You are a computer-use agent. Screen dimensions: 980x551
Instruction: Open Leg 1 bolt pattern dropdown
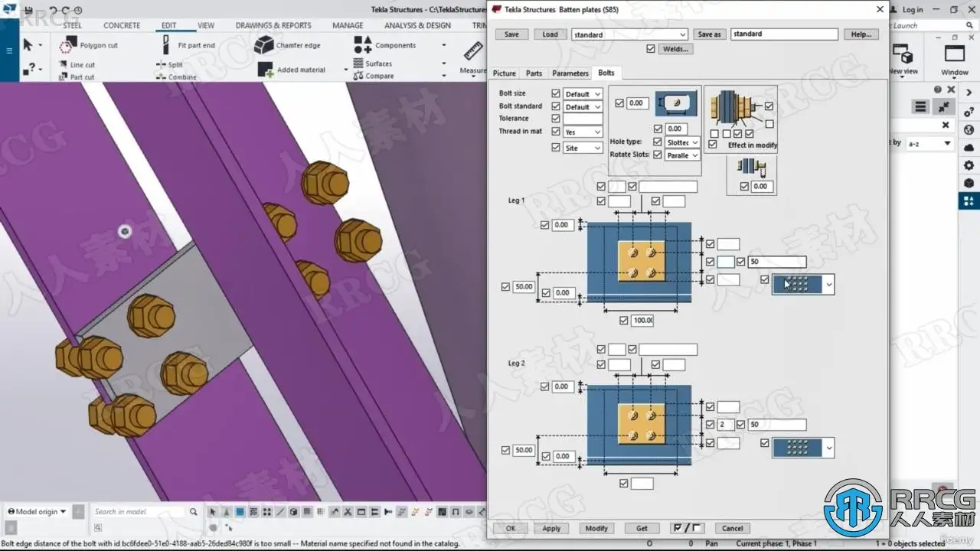point(803,284)
